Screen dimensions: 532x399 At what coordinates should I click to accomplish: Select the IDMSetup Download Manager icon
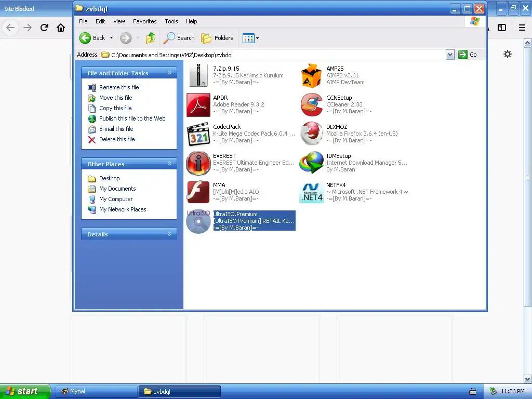click(311, 163)
